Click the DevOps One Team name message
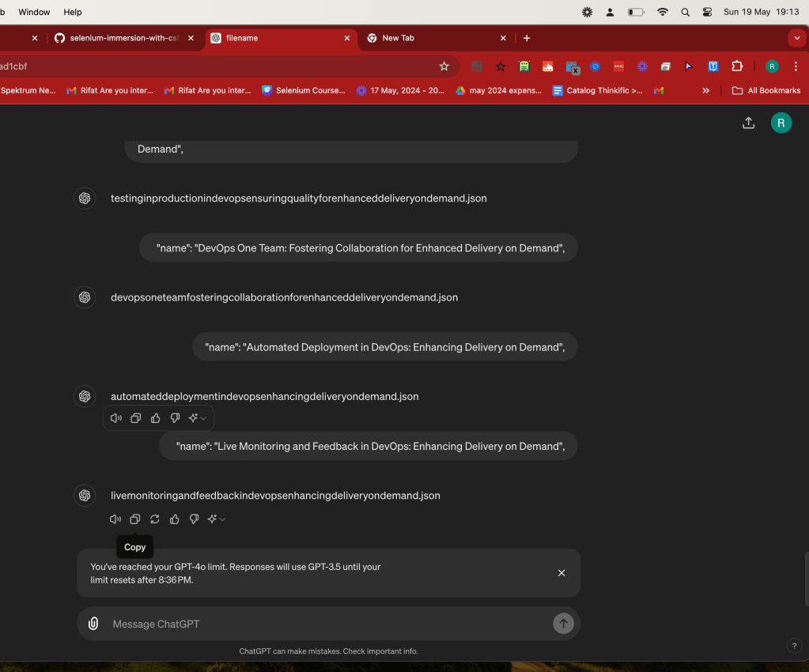 click(358, 248)
